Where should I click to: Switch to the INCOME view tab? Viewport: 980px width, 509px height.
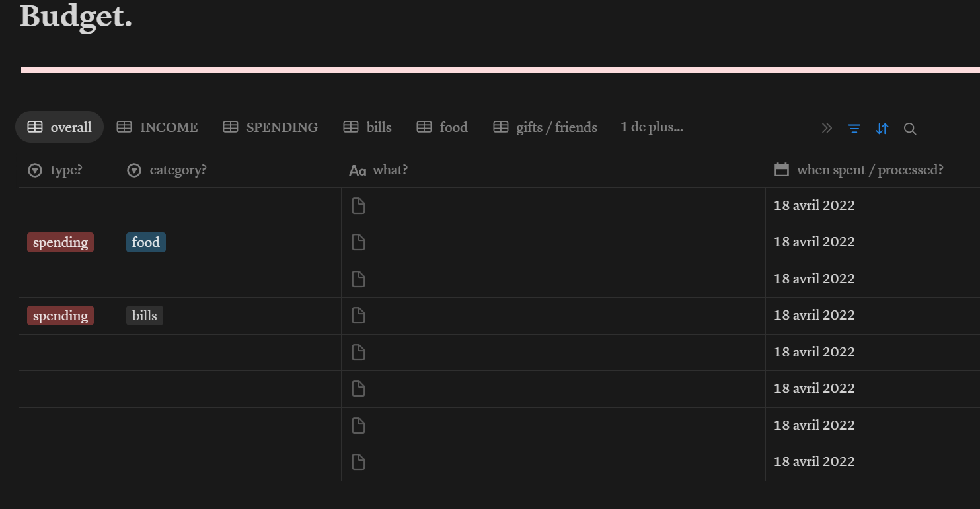tap(157, 127)
